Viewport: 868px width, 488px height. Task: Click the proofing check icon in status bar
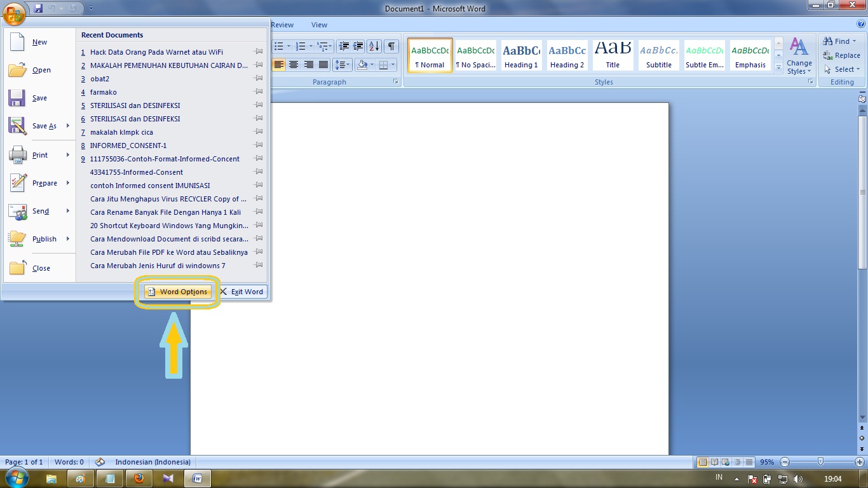click(100, 462)
